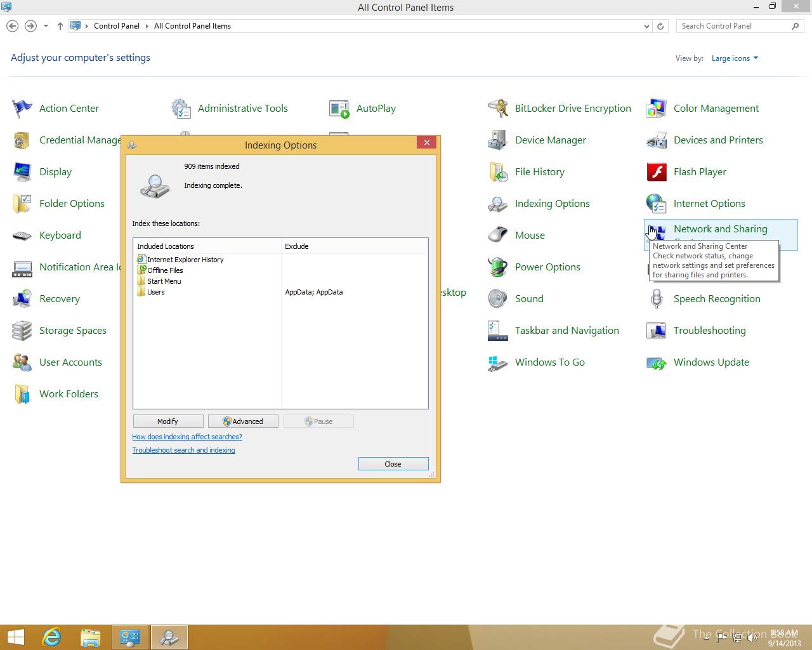The height and width of the screenshot is (650, 812).
Task: Click the Included Locations column header
Action: [207, 246]
